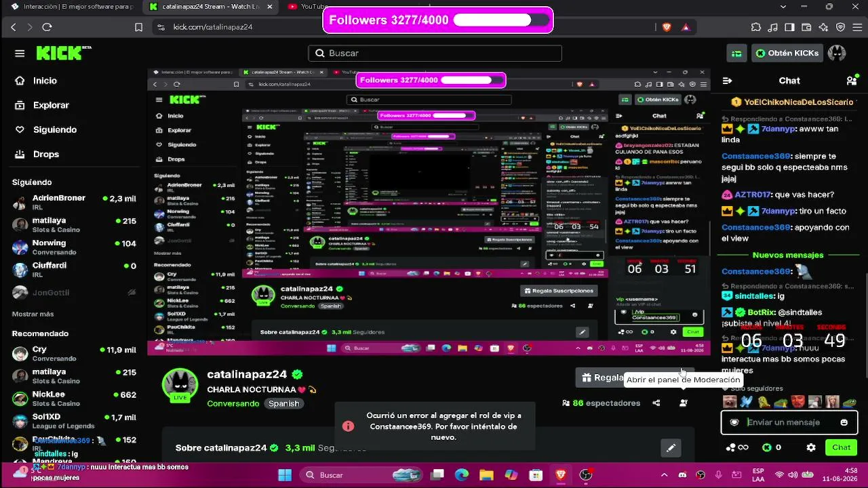The height and width of the screenshot is (488, 868).
Task: Open the chat identity shield icon
Action: pyautogui.click(x=734, y=422)
